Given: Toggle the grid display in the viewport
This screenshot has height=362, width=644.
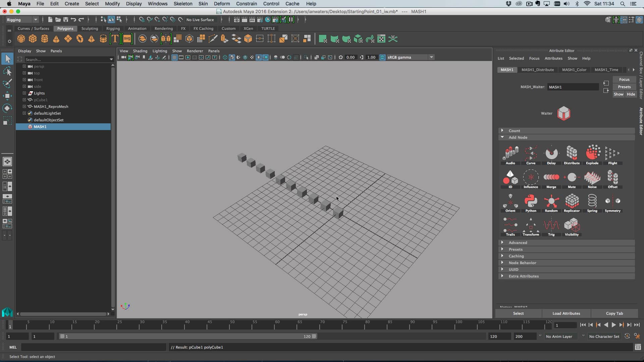Looking at the screenshot, I should click(x=174, y=57).
